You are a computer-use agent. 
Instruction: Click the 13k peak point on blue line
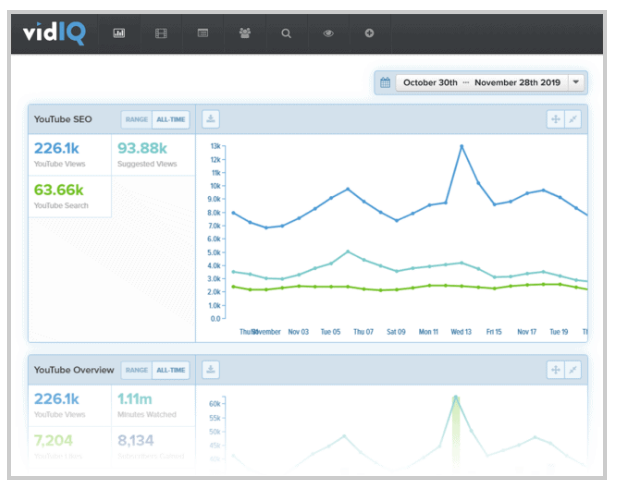pos(462,146)
